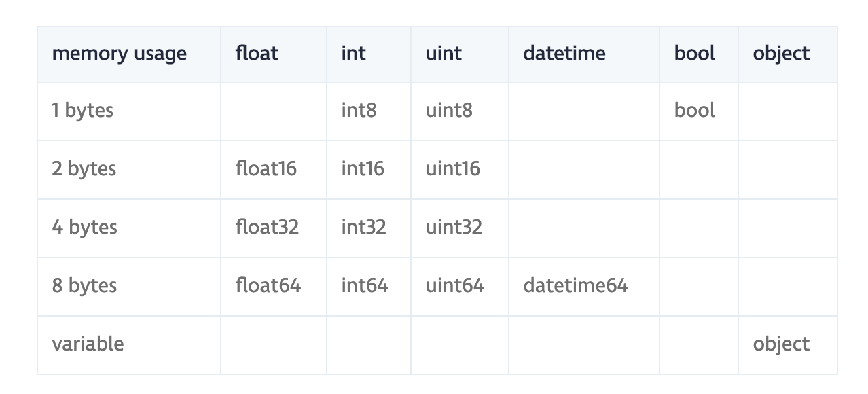The width and height of the screenshot is (868, 394).
Task: Click the "memory usage" column header
Action: [x=119, y=54]
